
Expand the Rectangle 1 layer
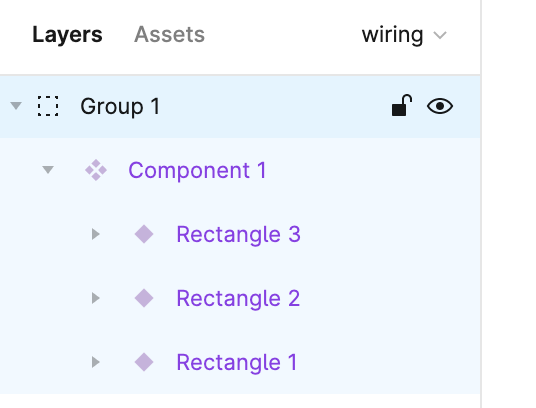(96, 362)
